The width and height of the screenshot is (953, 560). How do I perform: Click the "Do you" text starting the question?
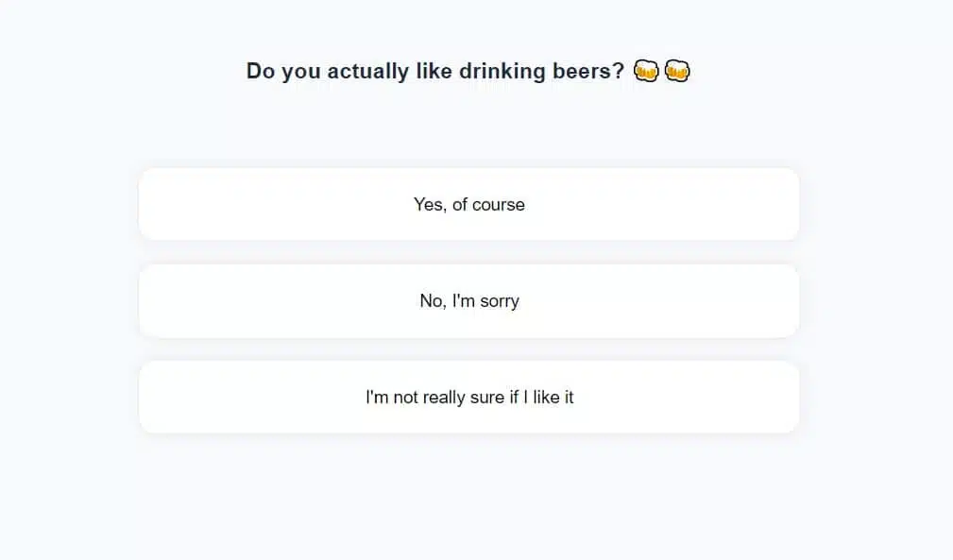[283, 71]
